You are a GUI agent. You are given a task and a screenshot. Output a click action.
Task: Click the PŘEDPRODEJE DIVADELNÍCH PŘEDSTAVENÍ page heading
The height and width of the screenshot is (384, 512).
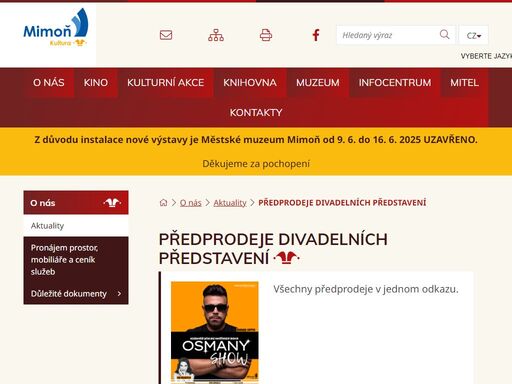point(273,249)
